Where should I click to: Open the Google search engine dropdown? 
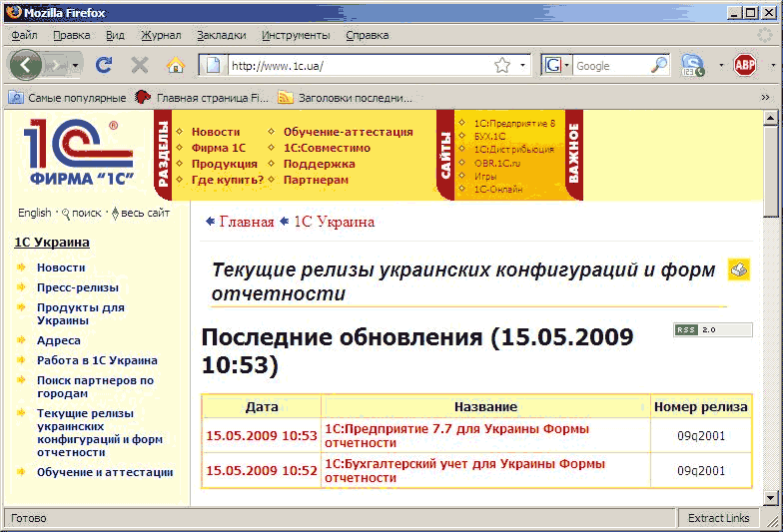(557, 66)
